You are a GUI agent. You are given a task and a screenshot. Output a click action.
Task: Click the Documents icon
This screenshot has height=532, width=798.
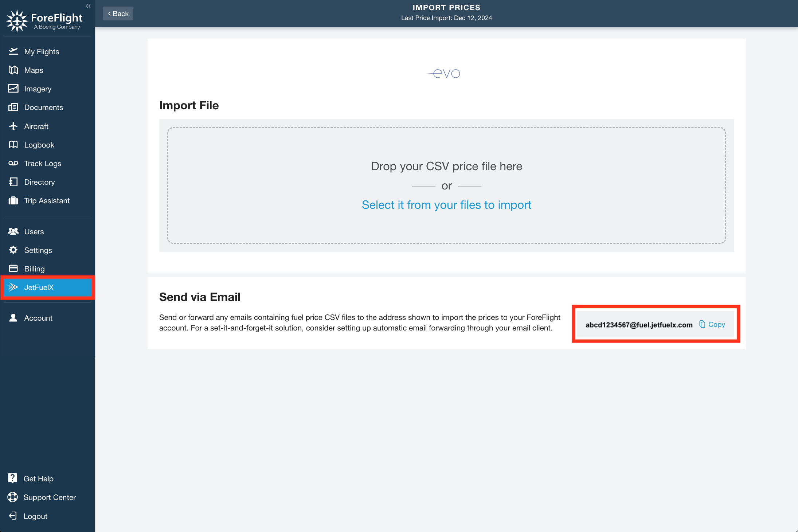[x=13, y=107]
